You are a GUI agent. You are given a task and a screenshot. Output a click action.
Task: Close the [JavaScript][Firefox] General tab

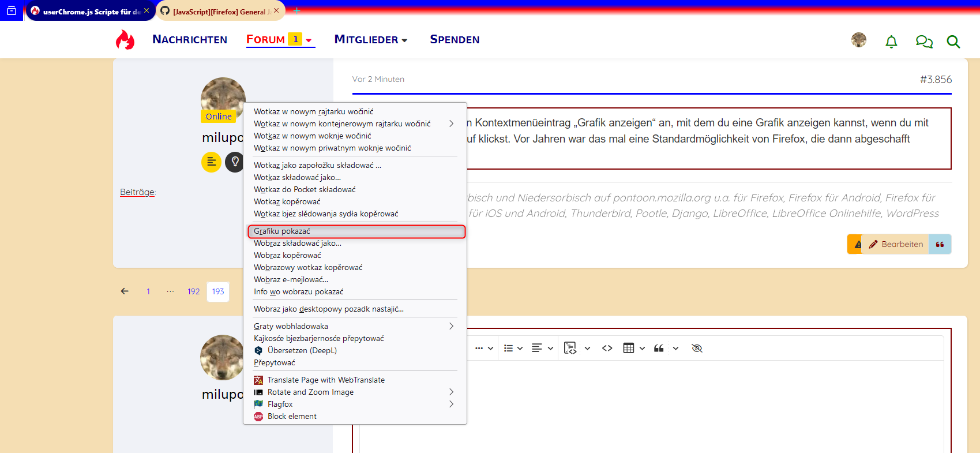click(x=276, y=10)
